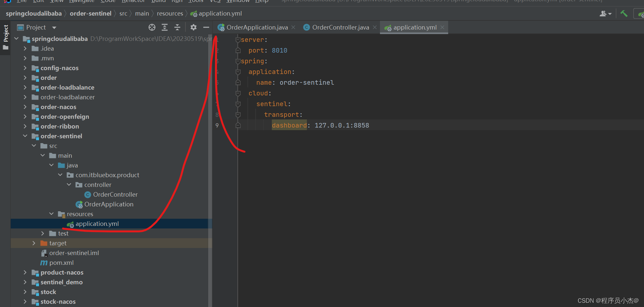Collapse the springcloudalibaba root node
644x307 pixels.
(x=17, y=39)
